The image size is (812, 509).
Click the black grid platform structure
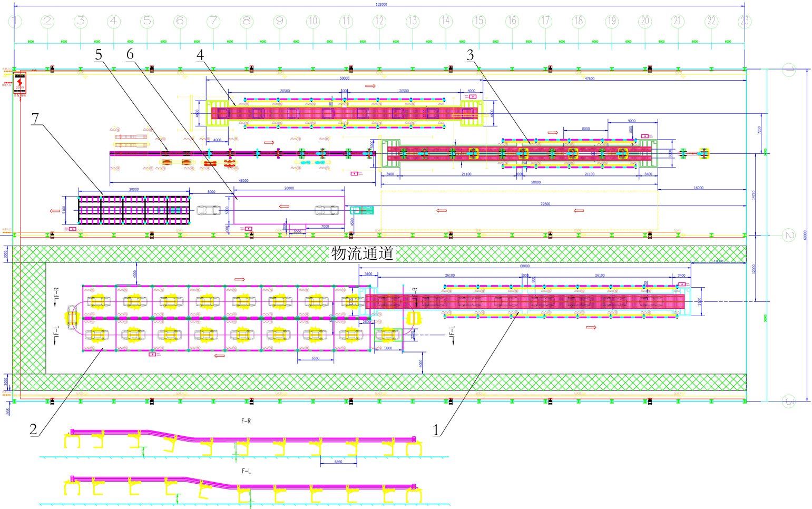[x=134, y=211]
